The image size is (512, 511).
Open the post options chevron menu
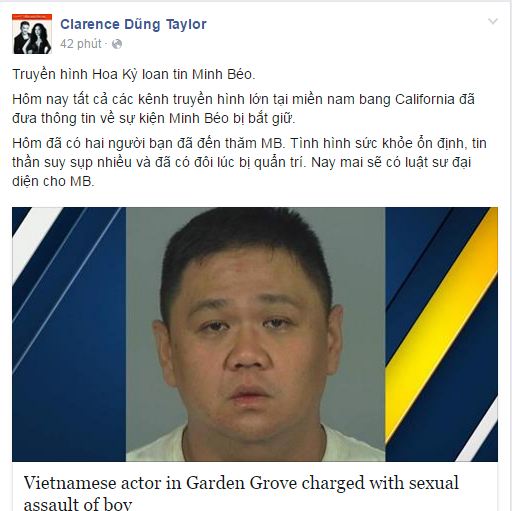pos(492,22)
